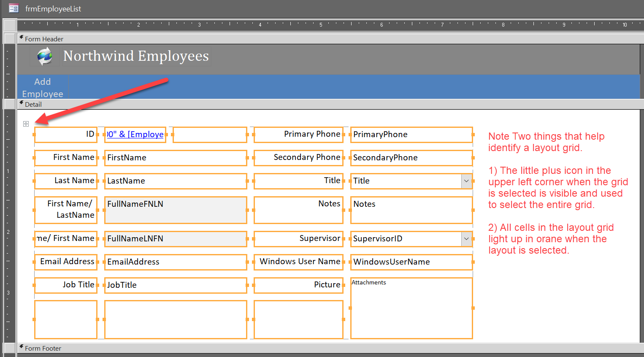Open the Title combo box dropdown arrow
The height and width of the screenshot is (357, 644).
click(x=466, y=181)
